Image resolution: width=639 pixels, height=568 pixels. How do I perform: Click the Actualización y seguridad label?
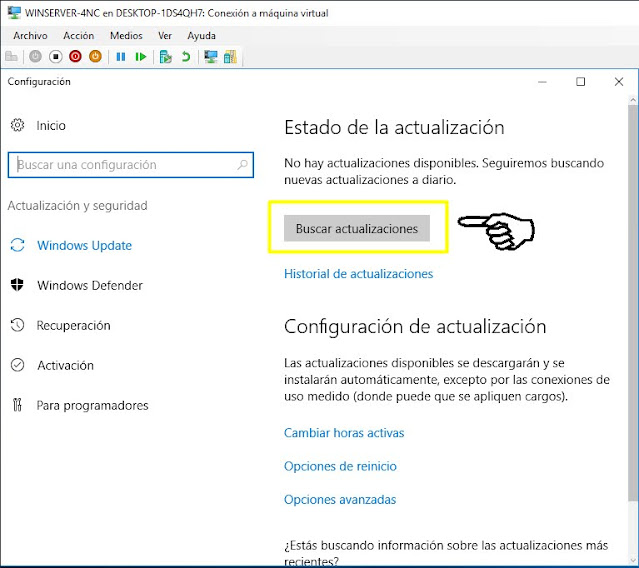click(77, 206)
